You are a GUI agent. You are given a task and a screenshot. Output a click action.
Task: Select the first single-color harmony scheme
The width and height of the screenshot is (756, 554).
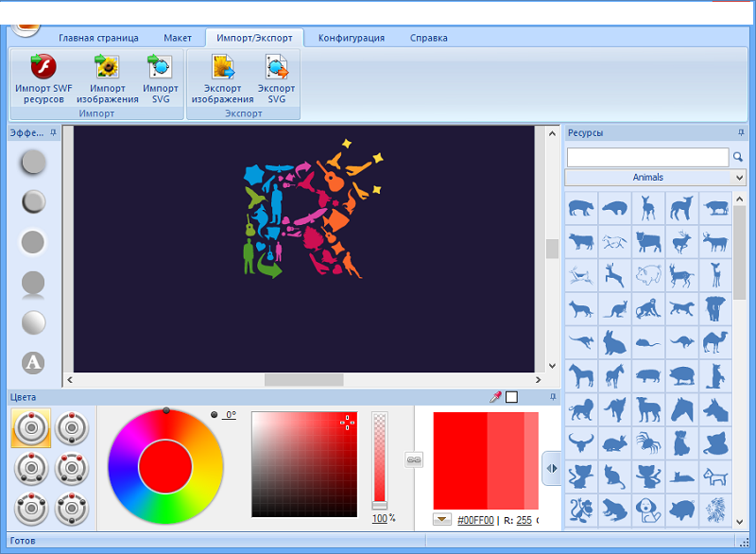coord(31,428)
